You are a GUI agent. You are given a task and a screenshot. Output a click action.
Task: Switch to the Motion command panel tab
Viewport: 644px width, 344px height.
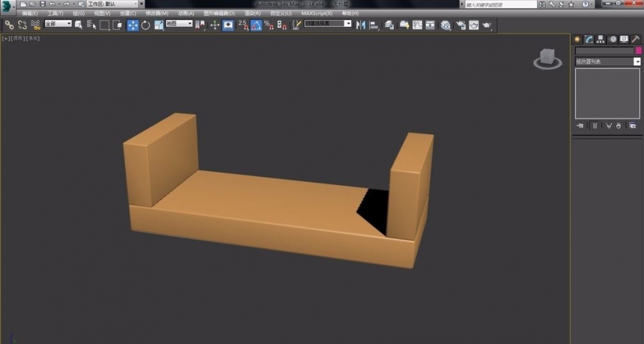[613, 40]
